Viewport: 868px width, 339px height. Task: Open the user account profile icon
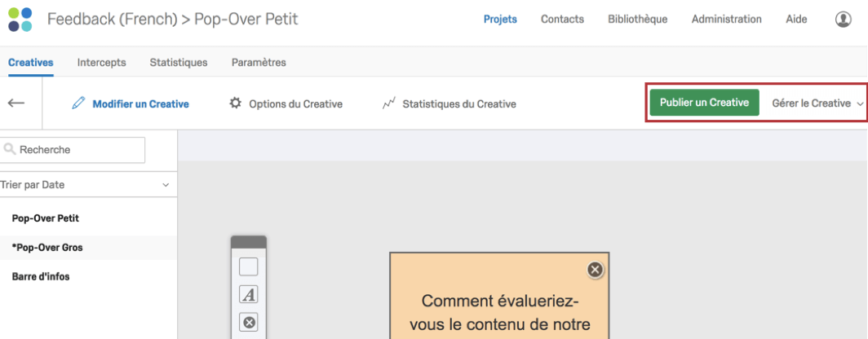point(844,20)
